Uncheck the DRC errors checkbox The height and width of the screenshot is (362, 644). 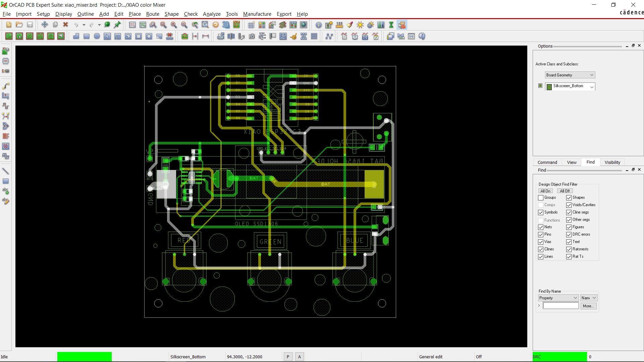tap(569, 235)
